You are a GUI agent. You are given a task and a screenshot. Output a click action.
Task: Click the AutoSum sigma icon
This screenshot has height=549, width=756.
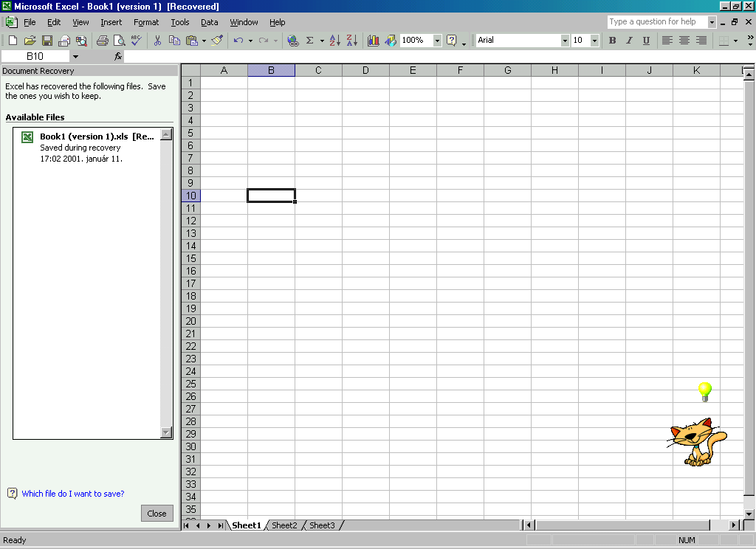coord(310,41)
